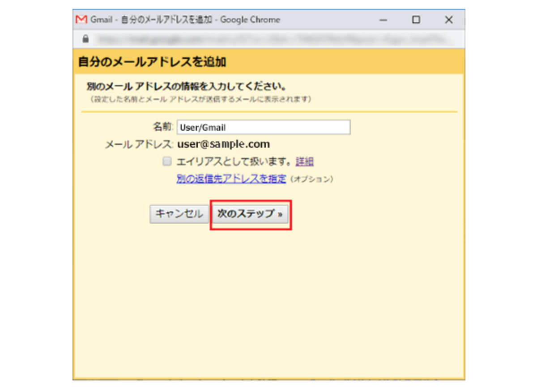Maximize the Chrome popup window
The width and height of the screenshot is (537, 392).
[416, 20]
